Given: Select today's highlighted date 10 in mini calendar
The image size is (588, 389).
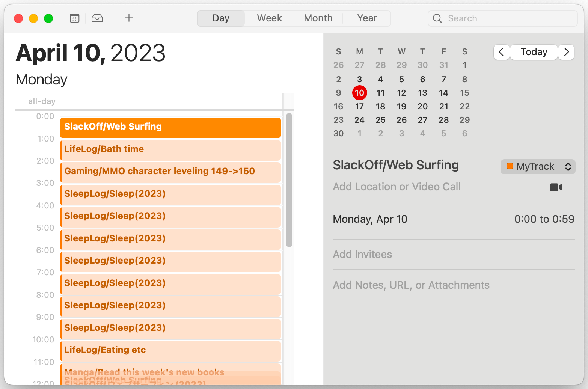Looking at the screenshot, I should click(x=359, y=93).
